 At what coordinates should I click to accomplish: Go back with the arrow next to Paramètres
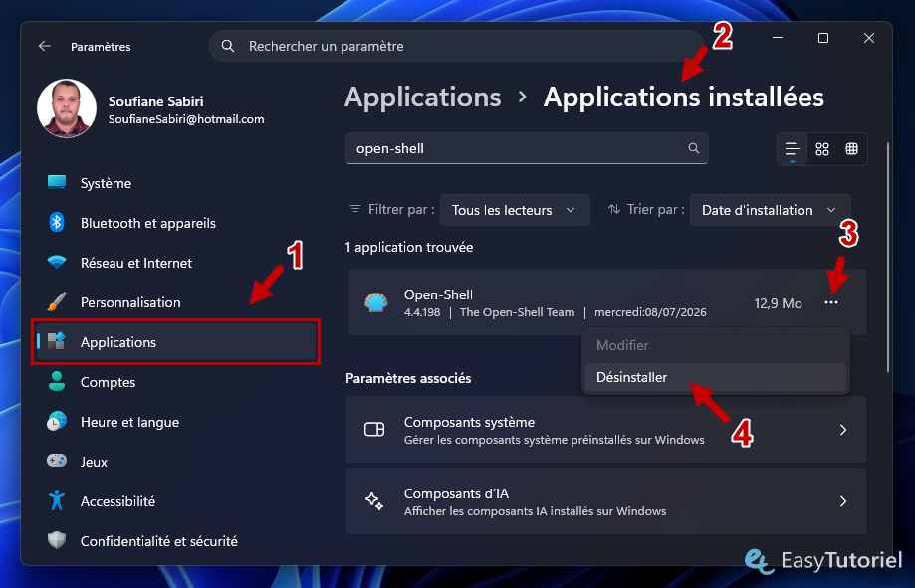[x=45, y=46]
